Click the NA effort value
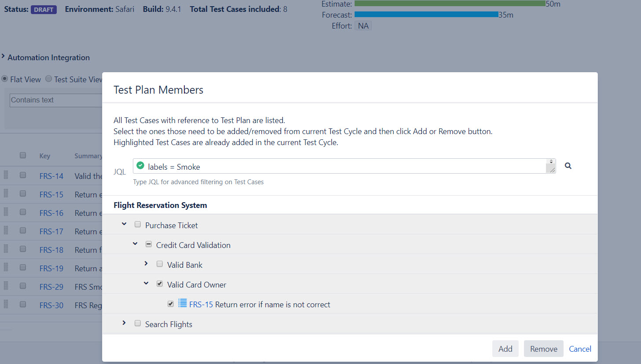The width and height of the screenshot is (641, 364). tap(363, 25)
